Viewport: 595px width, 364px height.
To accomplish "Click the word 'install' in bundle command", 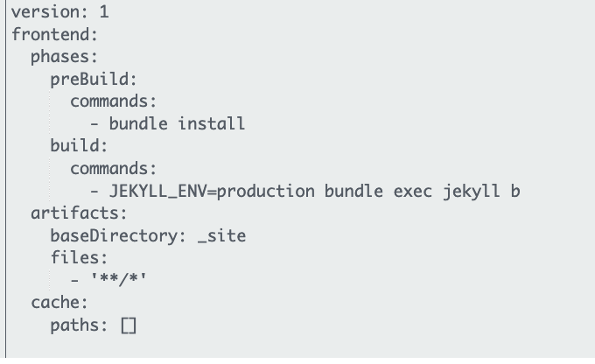I will click(x=212, y=123).
